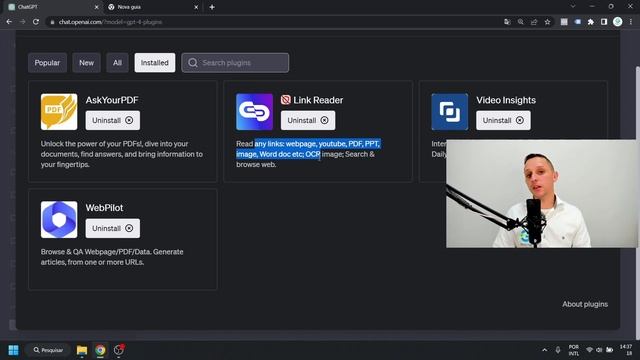The width and height of the screenshot is (640, 360).
Task: Click the Link Reader plugin logo
Action: click(254, 112)
